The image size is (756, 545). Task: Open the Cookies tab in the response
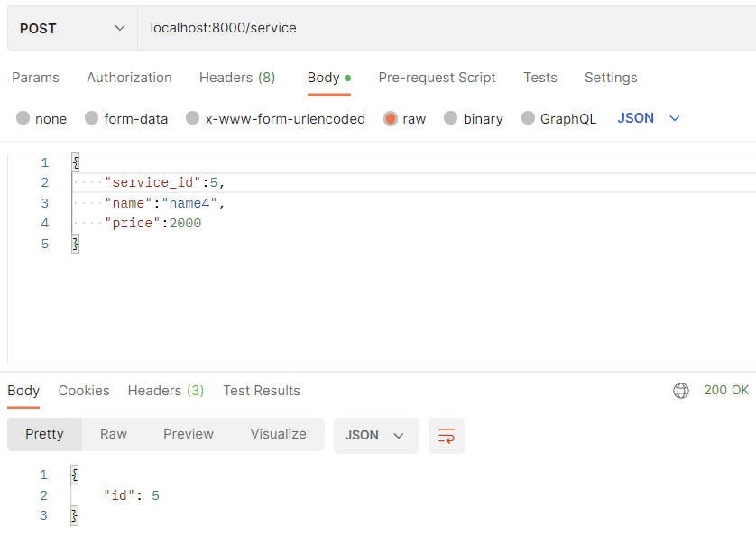83,390
